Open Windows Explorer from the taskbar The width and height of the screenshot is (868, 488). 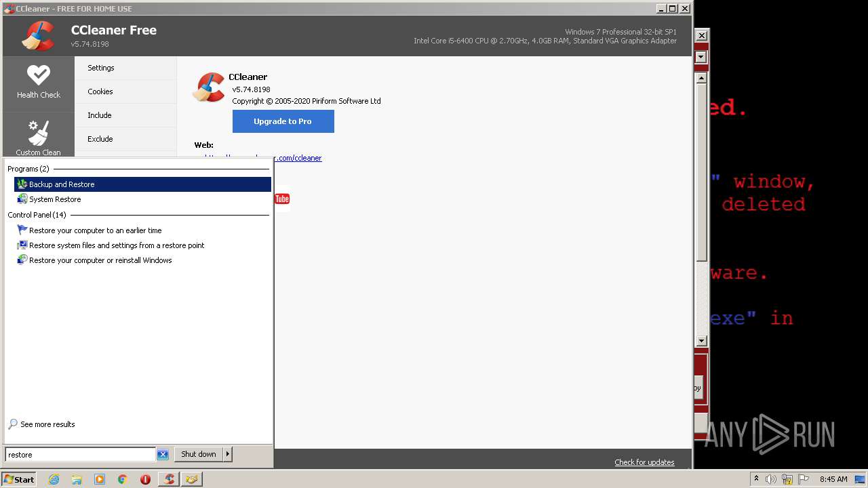(77, 479)
